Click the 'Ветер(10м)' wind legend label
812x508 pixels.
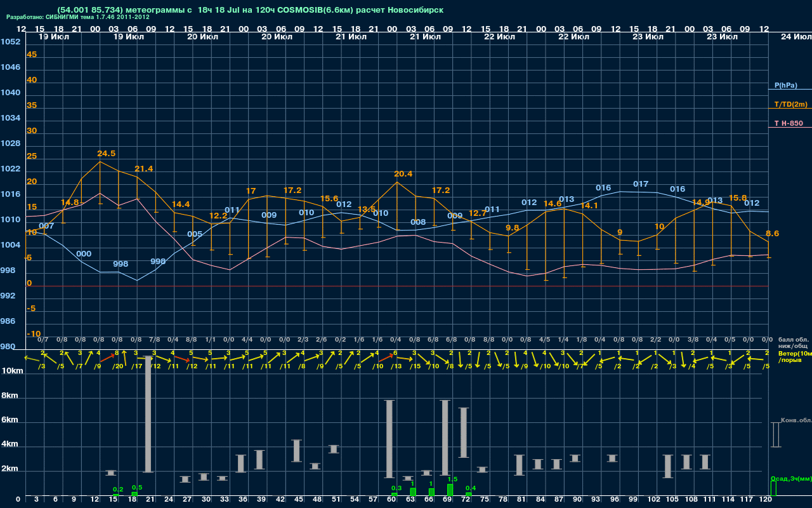(795, 352)
